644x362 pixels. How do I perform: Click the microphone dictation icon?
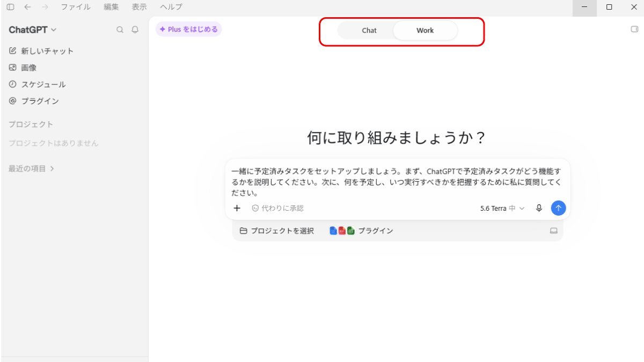[x=539, y=208]
